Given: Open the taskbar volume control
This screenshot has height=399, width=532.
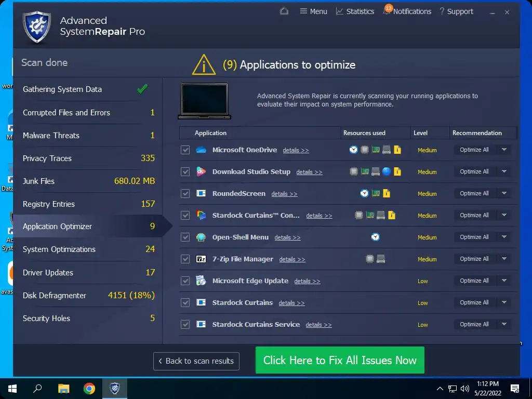Looking at the screenshot, I should tap(465, 389).
